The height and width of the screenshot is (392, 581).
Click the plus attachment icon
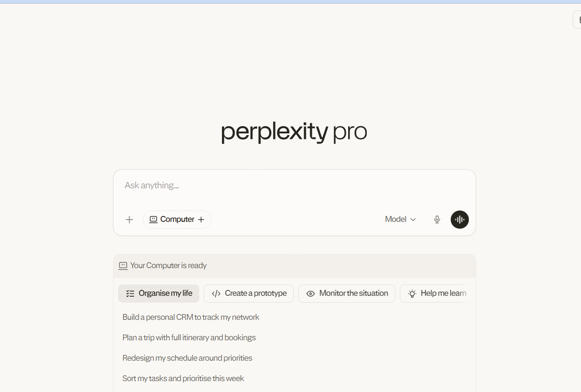[129, 219]
